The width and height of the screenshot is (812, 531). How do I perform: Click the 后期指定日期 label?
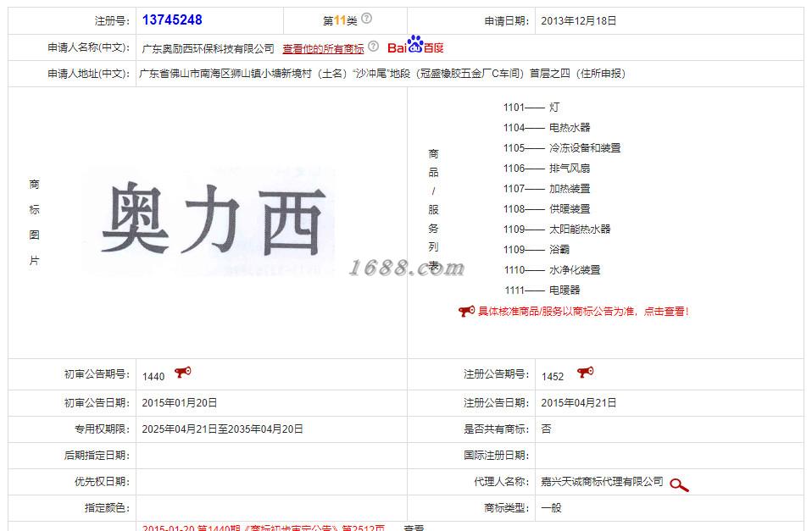click(97, 456)
